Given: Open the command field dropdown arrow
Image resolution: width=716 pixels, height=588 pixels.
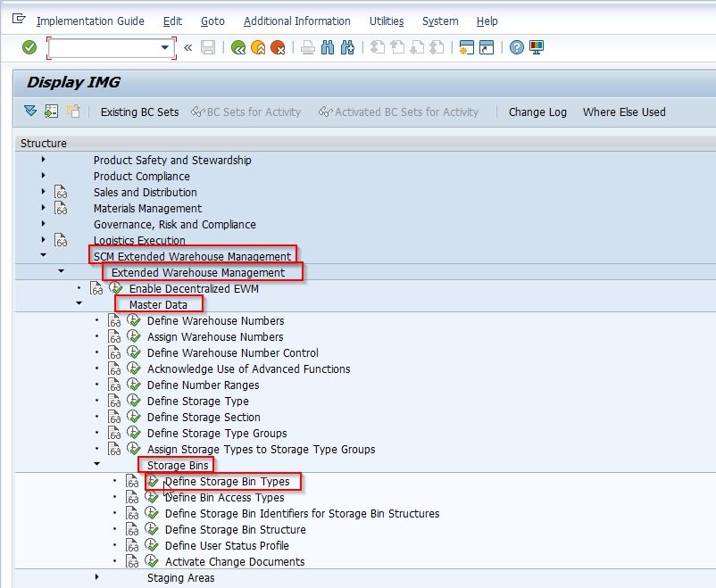Looking at the screenshot, I should tap(165, 47).
